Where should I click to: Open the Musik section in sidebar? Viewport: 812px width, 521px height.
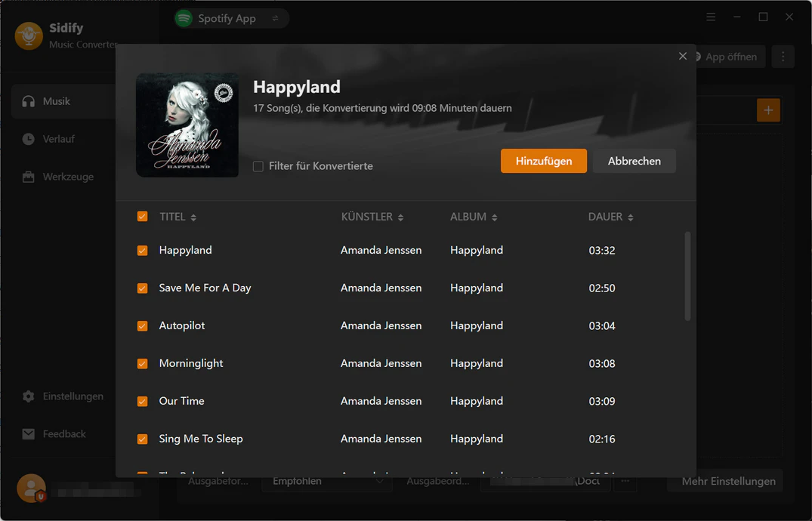pos(63,101)
